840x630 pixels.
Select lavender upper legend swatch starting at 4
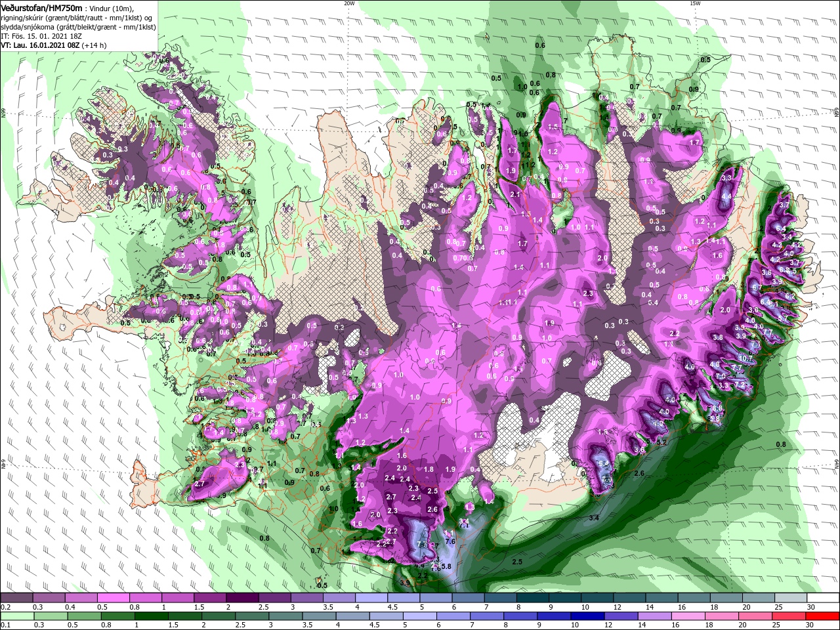pyautogui.click(x=371, y=597)
